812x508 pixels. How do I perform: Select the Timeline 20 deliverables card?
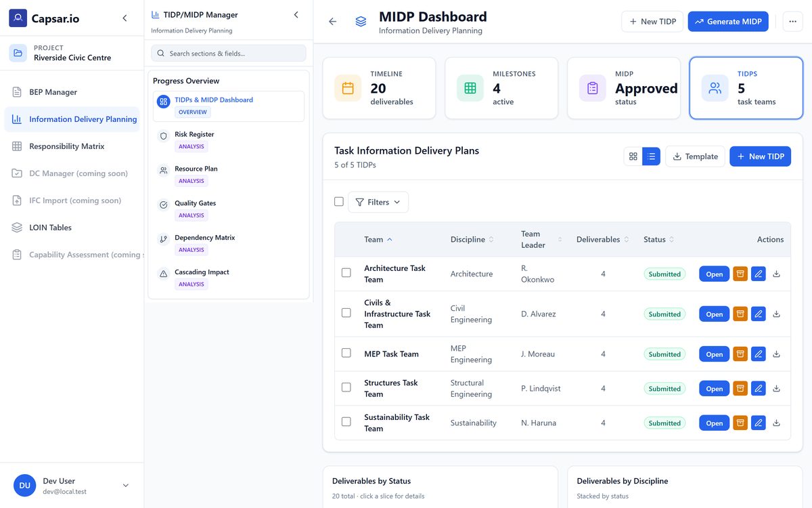coord(380,88)
